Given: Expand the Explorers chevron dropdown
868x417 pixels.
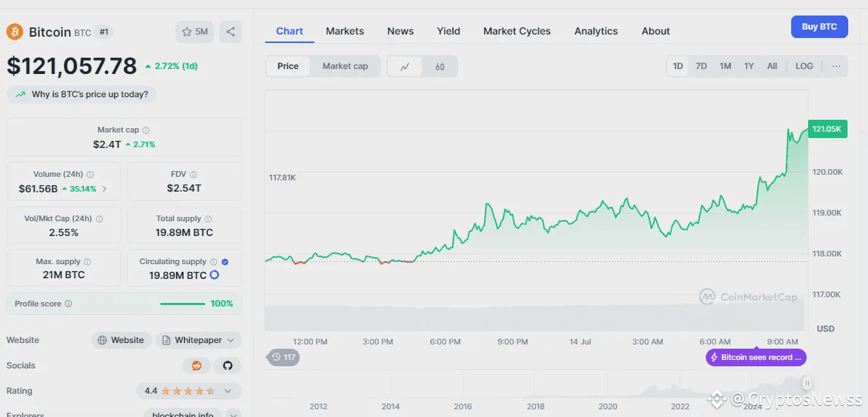Looking at the screenshot, I should (x=233, y=415).
